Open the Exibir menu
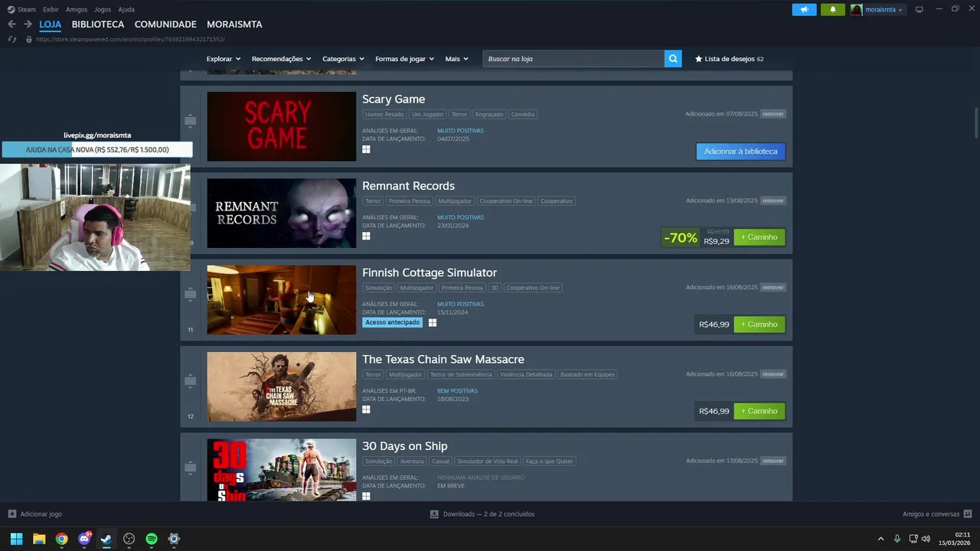Image resolution: width=980 pixels, height=551 pixels. click(x=51, y=9)
